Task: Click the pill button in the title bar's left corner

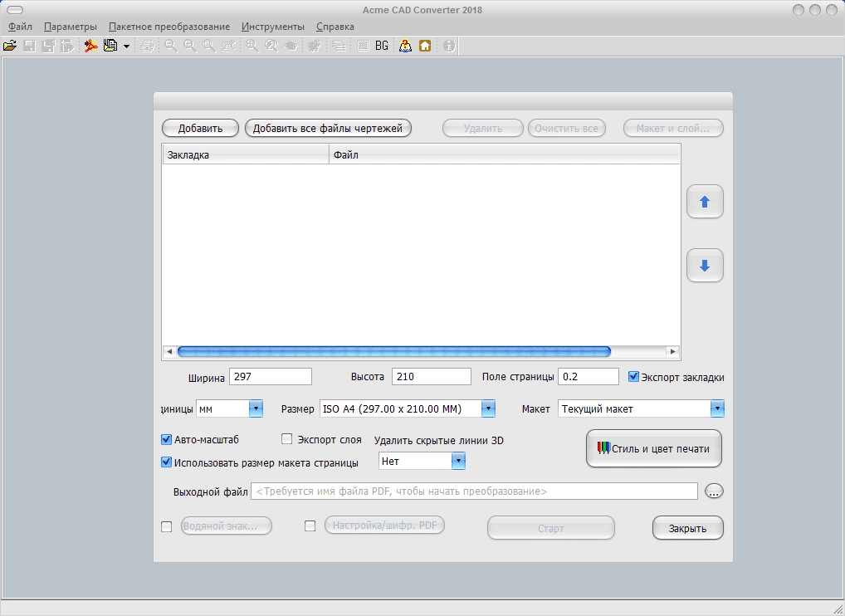Action: (x=15, y=10)
